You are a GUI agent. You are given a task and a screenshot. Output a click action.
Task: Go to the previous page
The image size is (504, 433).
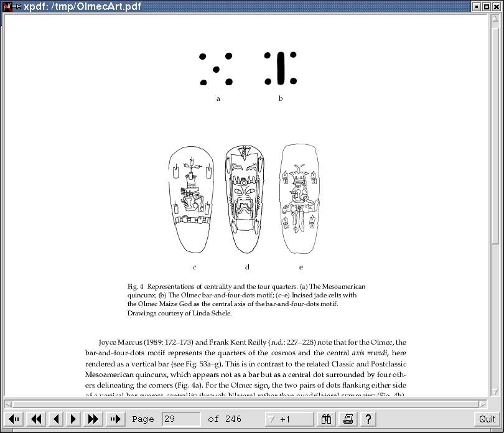pos(56,419)
